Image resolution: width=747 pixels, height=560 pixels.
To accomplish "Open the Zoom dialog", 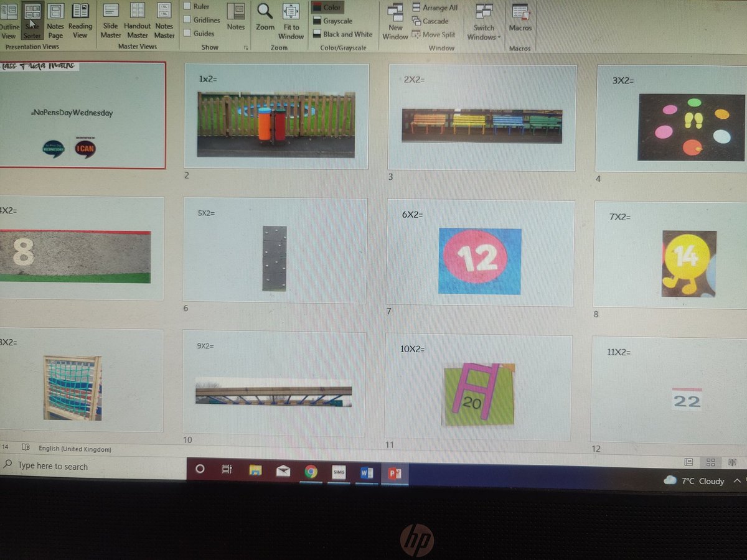I will (x=265, y=17).
